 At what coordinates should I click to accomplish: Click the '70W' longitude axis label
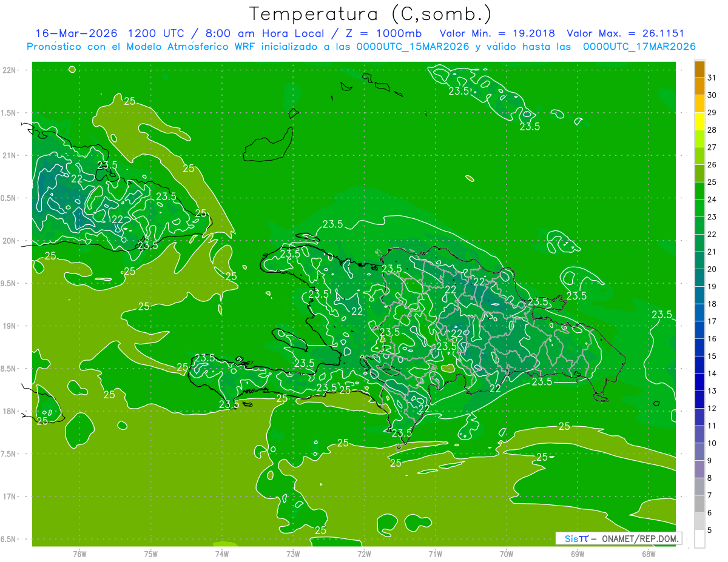(507, 554)
